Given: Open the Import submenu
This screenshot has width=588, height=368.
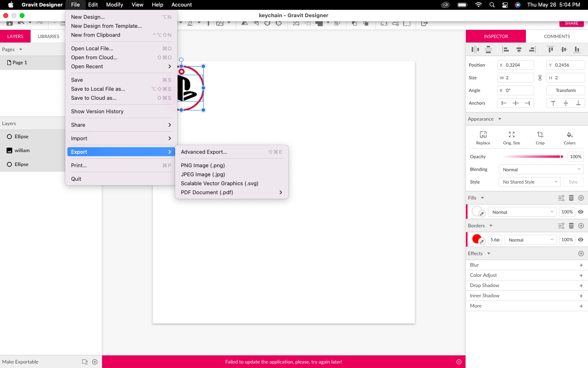Looking at the screenshot, I should click(121, 138).
